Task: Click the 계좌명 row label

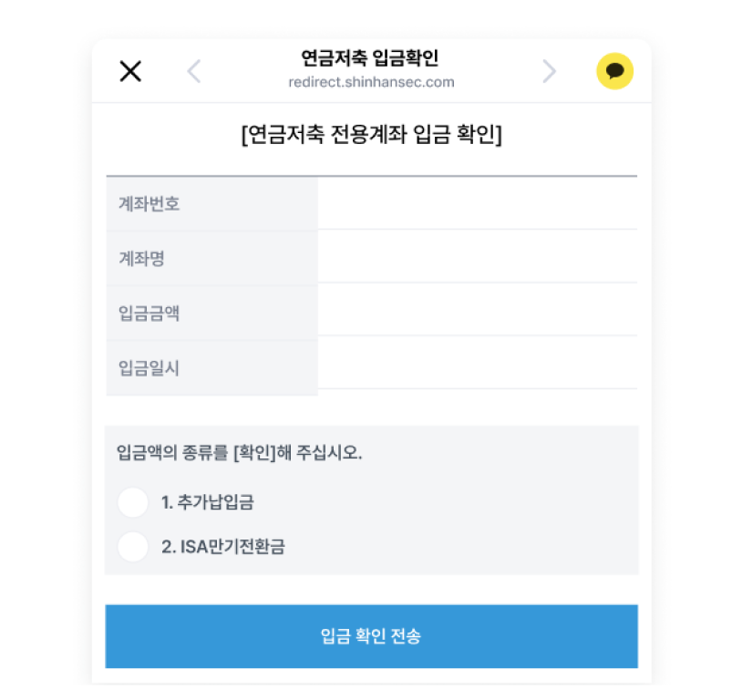Action: pyautogui.click(x=141, y=259)
